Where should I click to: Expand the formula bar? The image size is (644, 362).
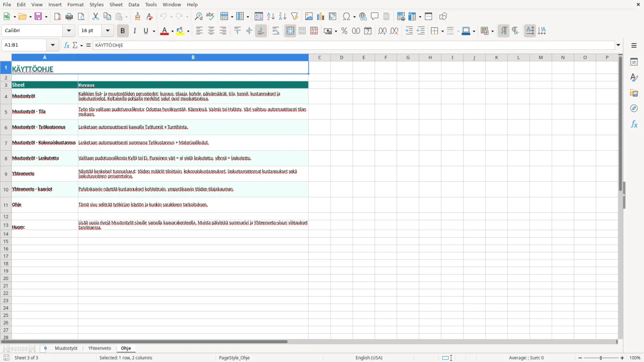[x=618, y=46]
